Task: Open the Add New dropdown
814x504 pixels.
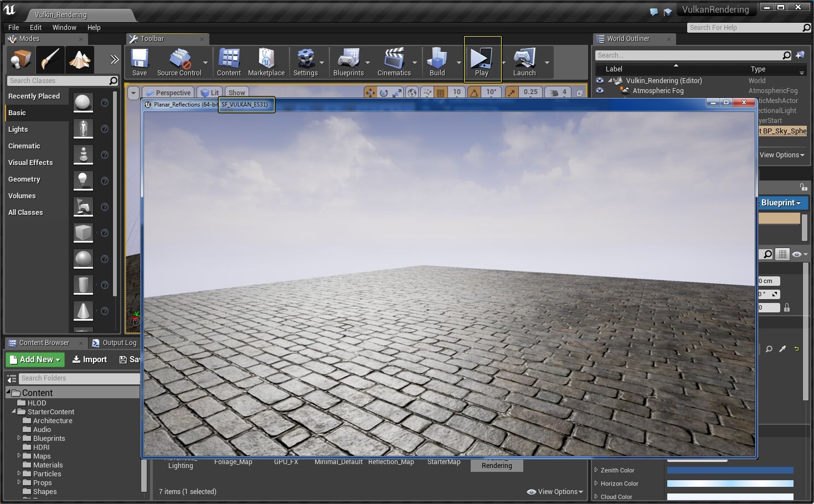Action: pos(35,359)
